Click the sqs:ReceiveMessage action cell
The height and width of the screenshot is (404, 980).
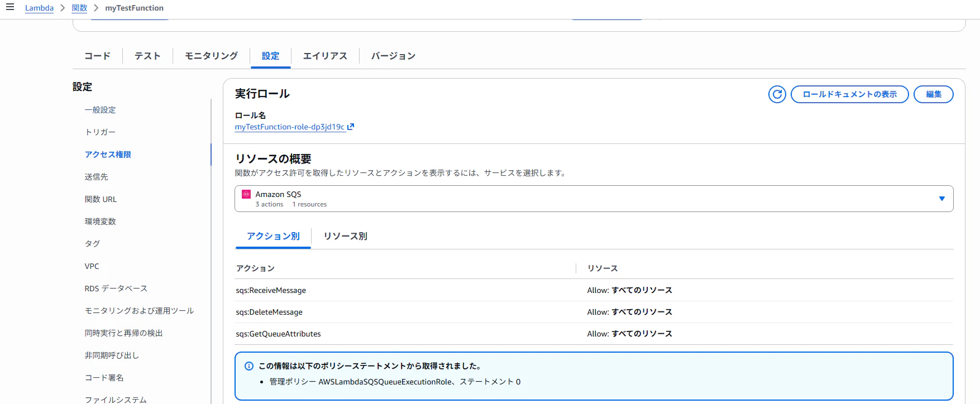pos(271,290)
